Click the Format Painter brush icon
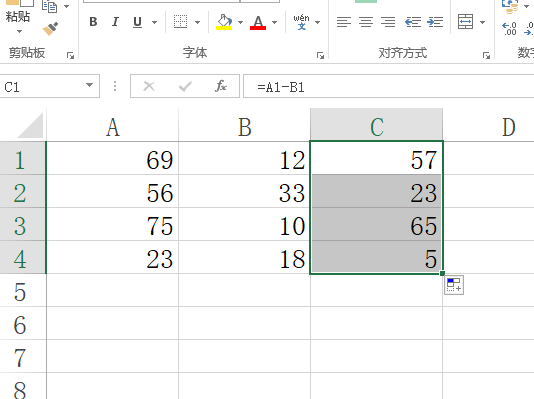This screenshot has height=399, width=534. 50,29
